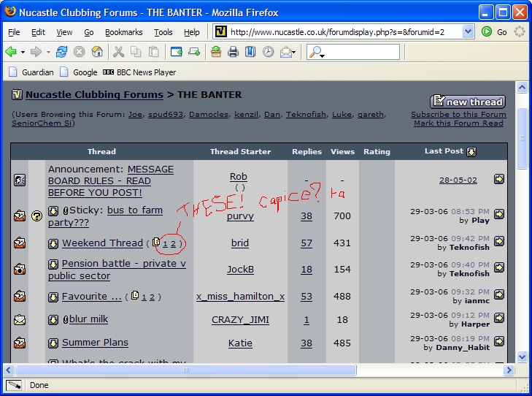Click the Bookmarks sidebar toolbar icon
This screenshot has height=396, width=532.
[250, 52]
